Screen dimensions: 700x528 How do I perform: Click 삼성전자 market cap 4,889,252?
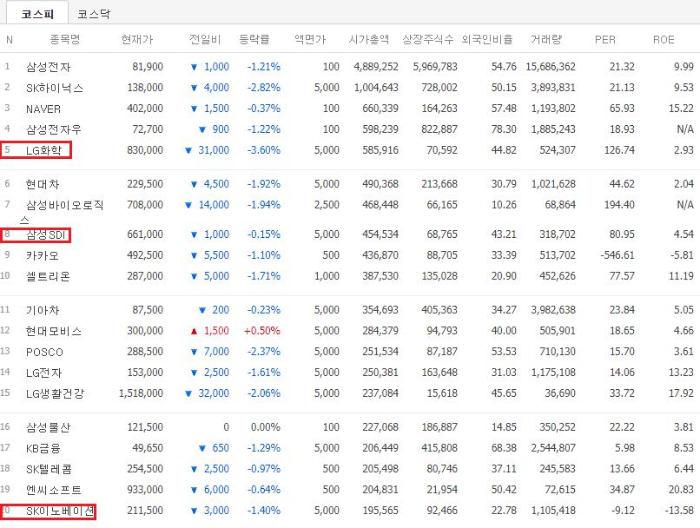pos(376,67)
